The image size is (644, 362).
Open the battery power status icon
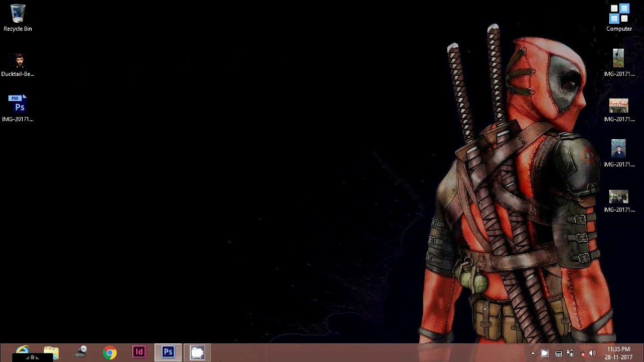pos(570,353)
